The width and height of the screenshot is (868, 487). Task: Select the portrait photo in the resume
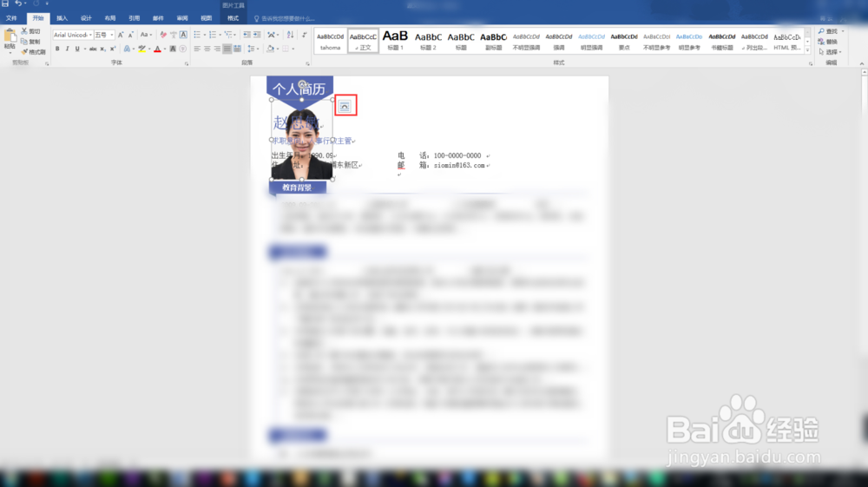tap(302, 141)
